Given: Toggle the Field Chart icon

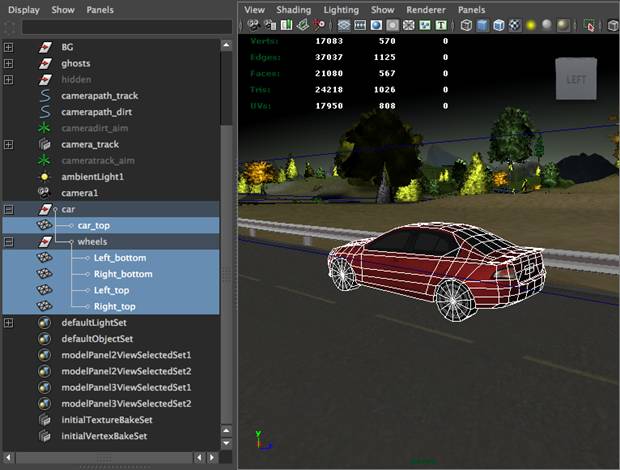Looking at the screenshot, I should pos(408,25).
